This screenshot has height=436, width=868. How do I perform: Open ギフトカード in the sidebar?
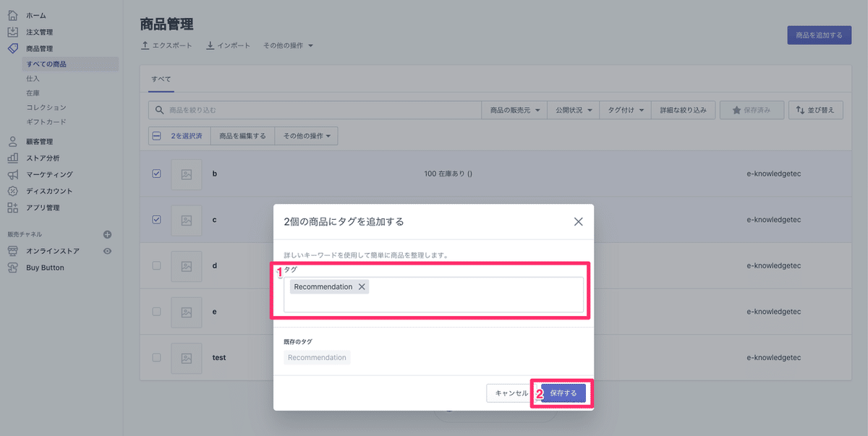[46, 121]
